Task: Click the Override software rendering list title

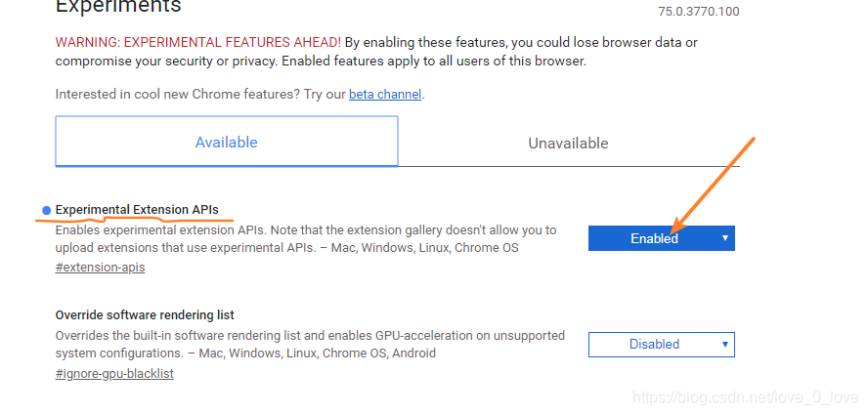Action: point(145,315)
